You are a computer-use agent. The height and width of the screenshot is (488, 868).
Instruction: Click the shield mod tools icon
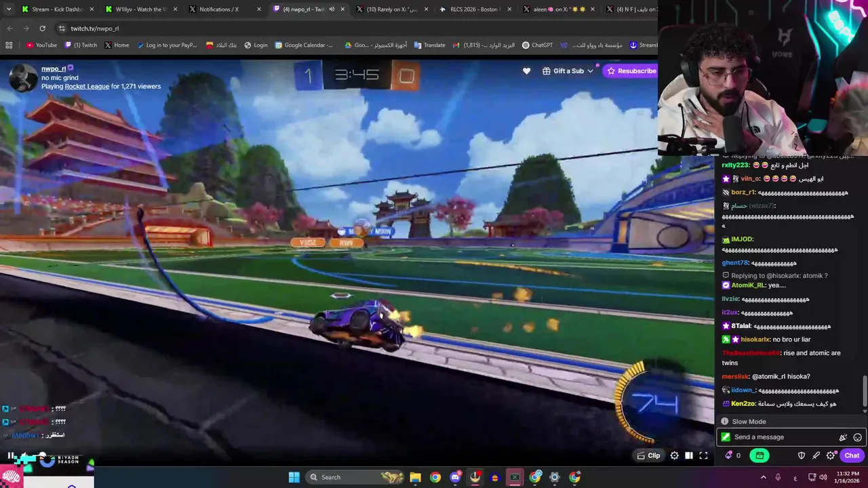point(801,455)
